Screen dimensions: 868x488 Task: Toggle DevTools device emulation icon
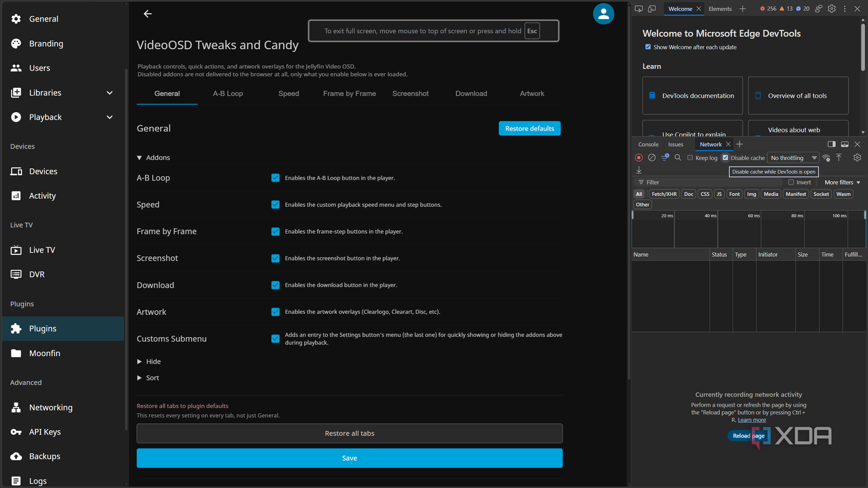pos(652,9)
